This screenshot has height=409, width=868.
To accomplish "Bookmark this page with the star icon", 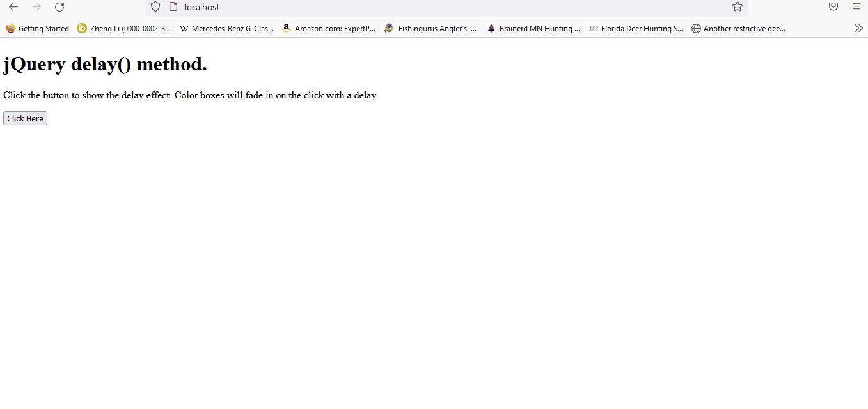I will (738, 7).
